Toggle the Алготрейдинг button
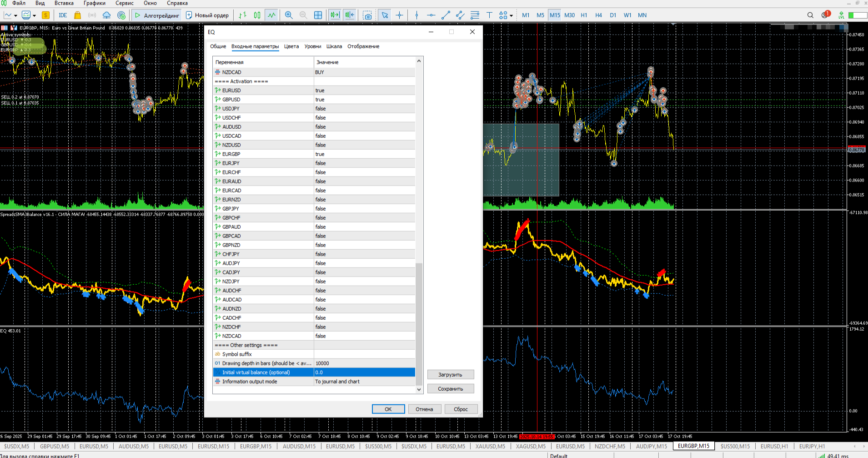Image resolution: width=868 pixels, height=458 pixels. pyautogui.click(x=157, y=15)
